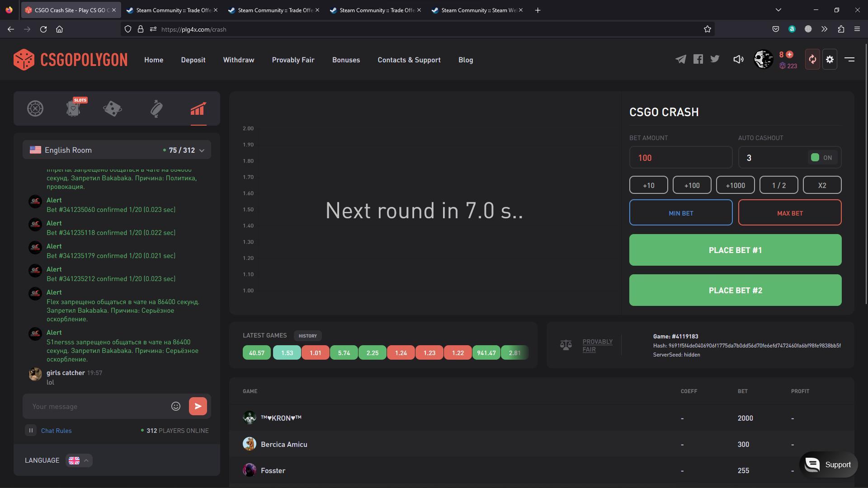The width and height of the screenshot is (868, 488).
Task: Select the Dice game icon
Action: point(113,108)
